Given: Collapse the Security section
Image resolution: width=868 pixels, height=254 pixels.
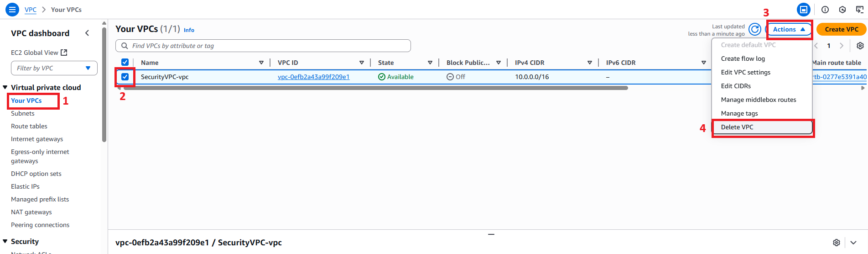Looking at the screenshot, I should (5, 241).
